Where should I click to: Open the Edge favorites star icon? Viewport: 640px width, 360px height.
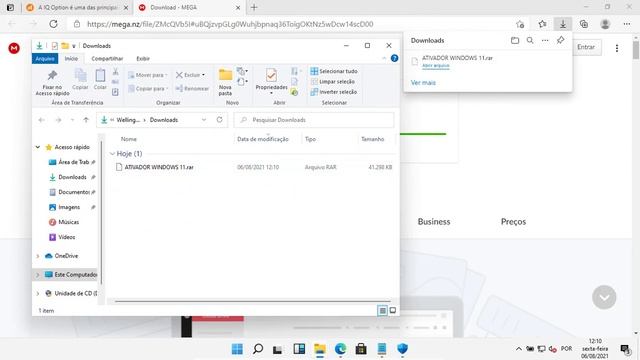(542, 24)
